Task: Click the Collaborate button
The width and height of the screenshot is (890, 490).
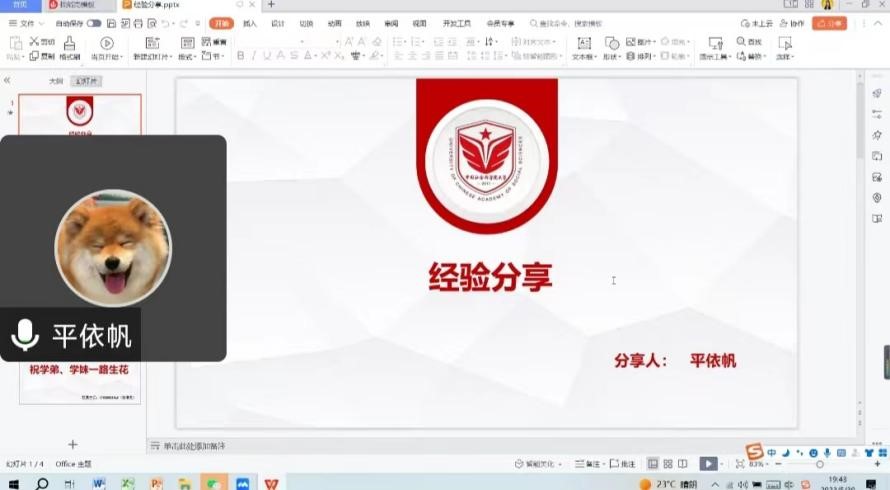Action: pyautogui.click(x=792, y=23)
